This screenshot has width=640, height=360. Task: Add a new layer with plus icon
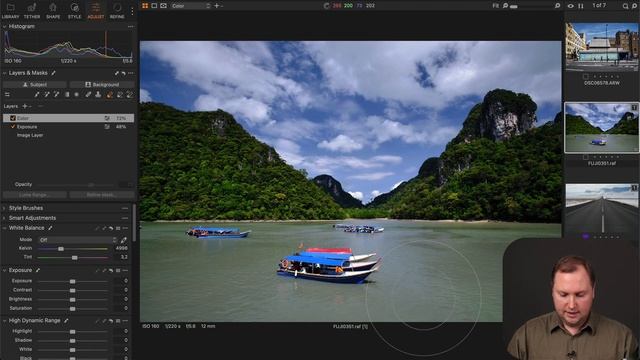point(24,106)
